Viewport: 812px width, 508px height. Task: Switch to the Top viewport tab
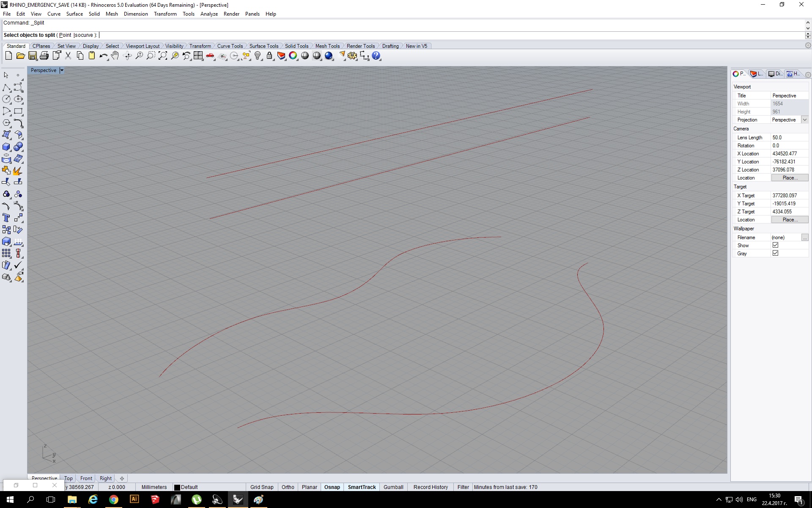click(69, 478)
